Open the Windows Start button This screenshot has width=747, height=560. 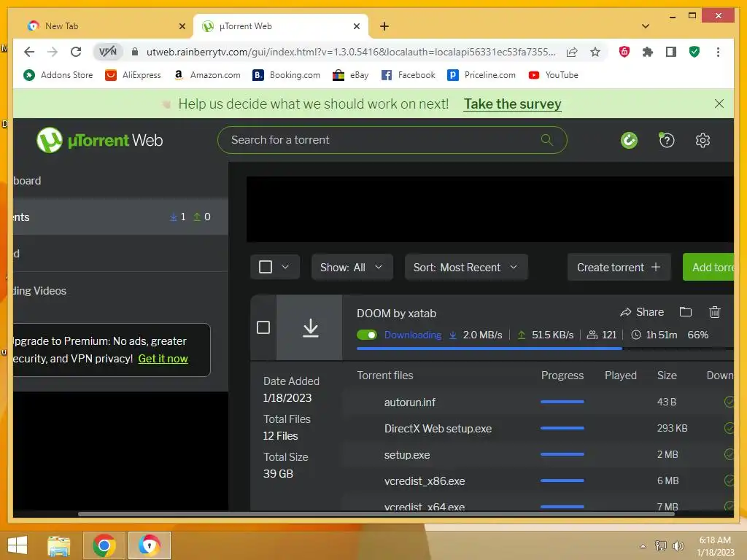pyautogui.click(x=18, y=545)
